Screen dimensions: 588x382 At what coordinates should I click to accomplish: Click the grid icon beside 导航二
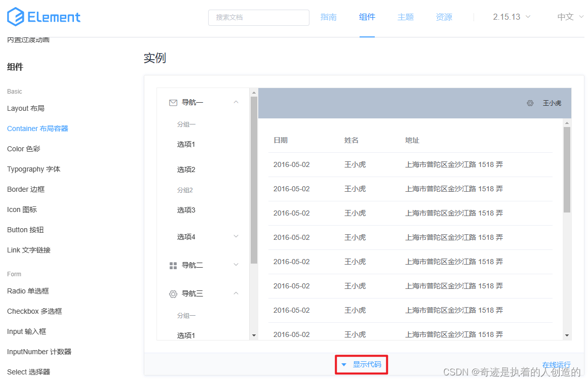[x=173, y=265]
